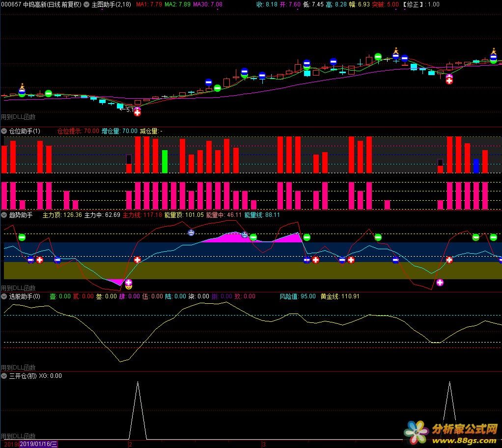Screen dimensions: 502x448
Task: Select the MA30: 7.08 readout
Action: (207, 4)
